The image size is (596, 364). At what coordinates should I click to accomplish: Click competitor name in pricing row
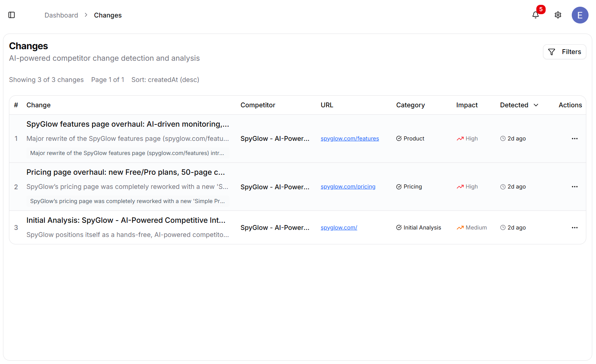pos(275,187)
